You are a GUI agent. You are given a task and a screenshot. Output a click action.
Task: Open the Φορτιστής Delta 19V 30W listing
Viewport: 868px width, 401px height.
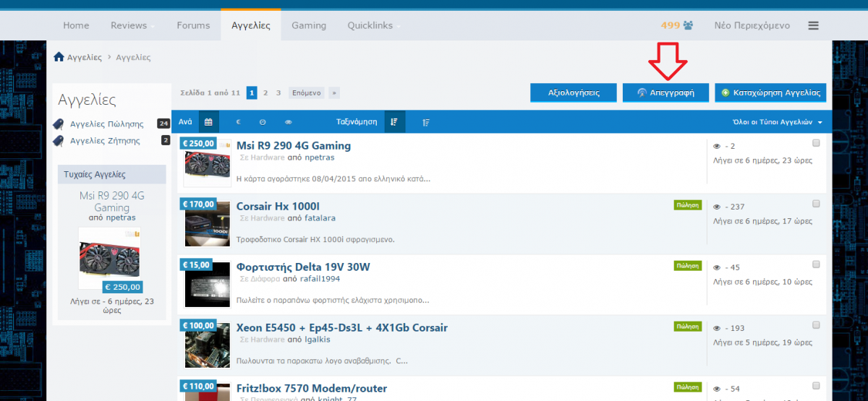pyautogui.click(x=303, y=267)
